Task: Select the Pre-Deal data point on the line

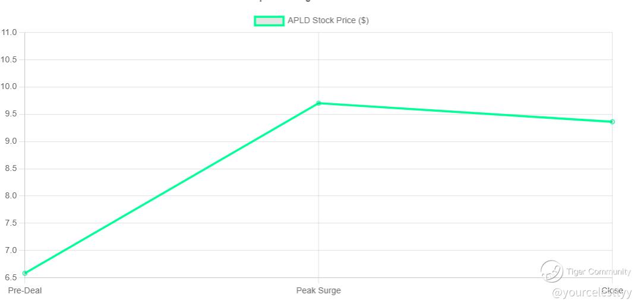Action: pyautogui.click(x=25, y=273)
